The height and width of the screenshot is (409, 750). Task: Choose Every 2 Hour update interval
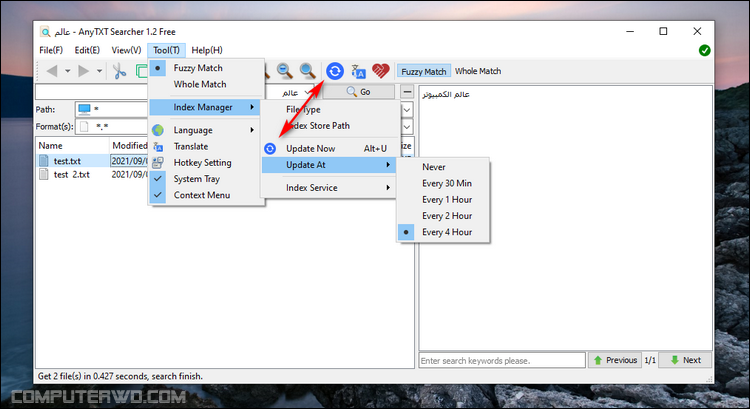[x=443, y=216]
